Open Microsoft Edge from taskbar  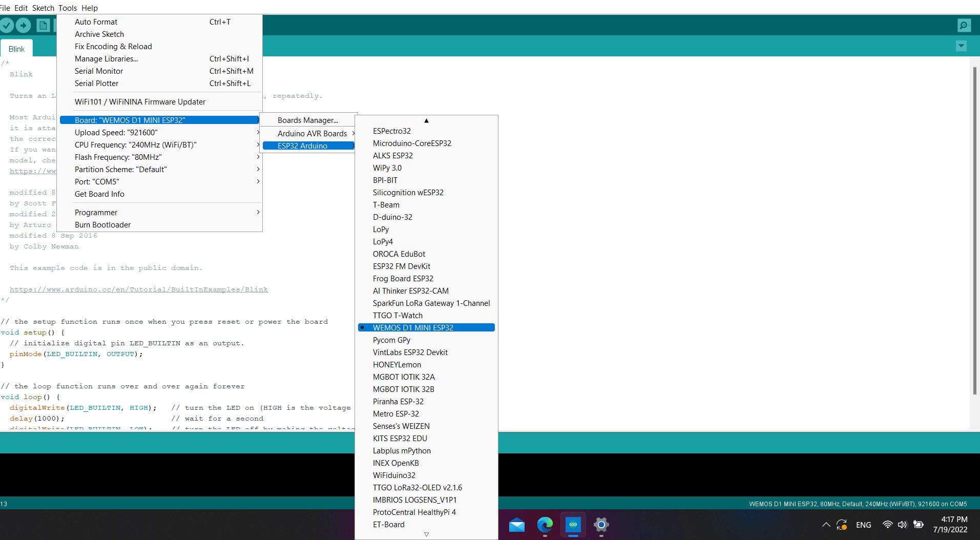[x=545, y=525]
